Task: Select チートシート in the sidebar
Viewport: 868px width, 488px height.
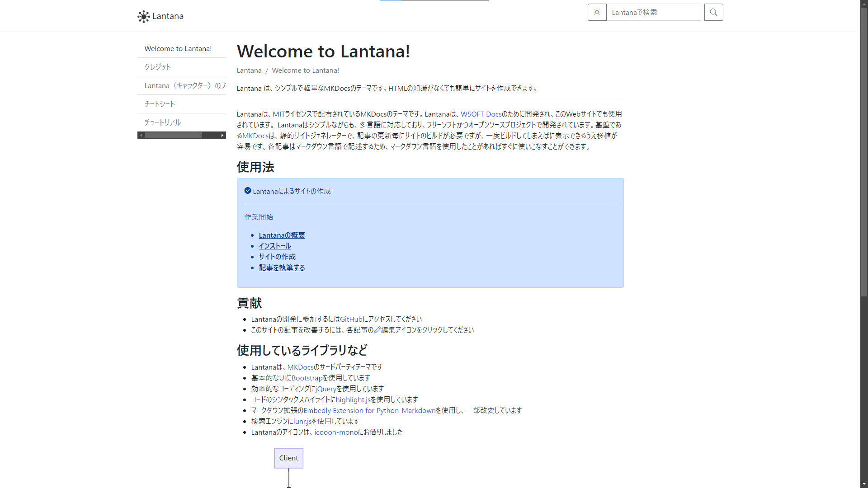Action: click(160, 104)
